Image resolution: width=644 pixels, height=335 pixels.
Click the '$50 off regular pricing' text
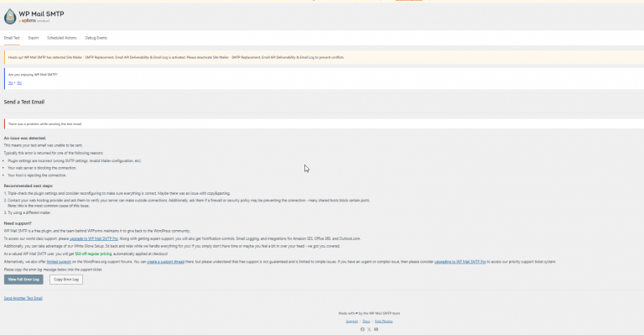pyautogui.click(x=93, y=254)
